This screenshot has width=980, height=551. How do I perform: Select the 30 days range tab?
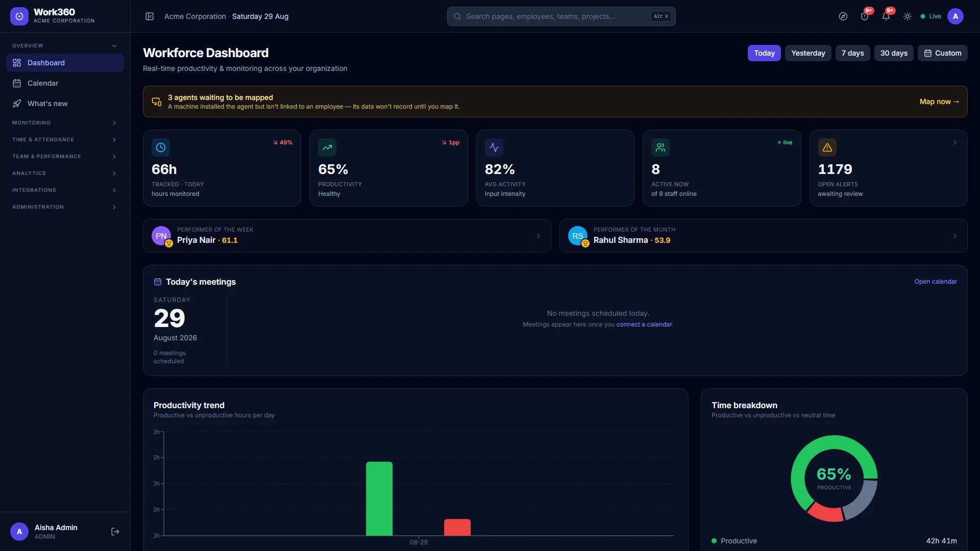pos(894,53)
